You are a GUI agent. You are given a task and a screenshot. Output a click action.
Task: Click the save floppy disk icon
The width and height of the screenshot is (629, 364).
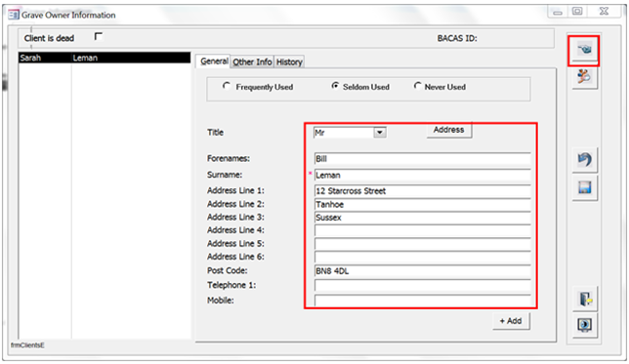[584, 187]
